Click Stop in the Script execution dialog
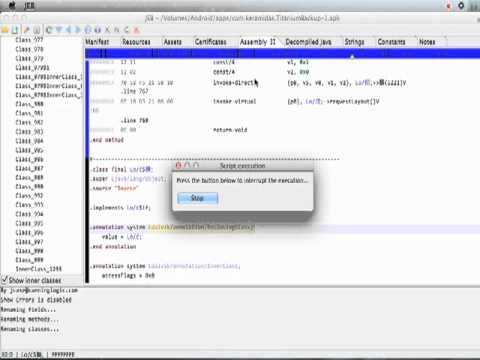 (197, 198)
